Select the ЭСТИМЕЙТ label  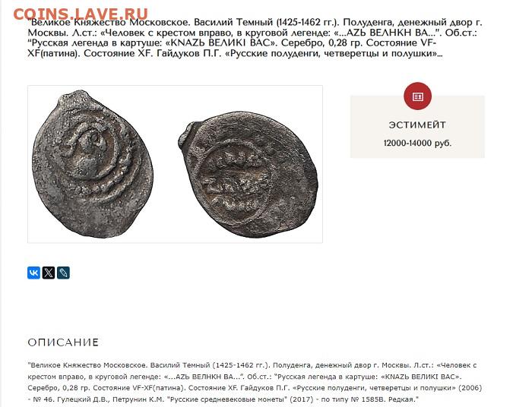[417, 125]
